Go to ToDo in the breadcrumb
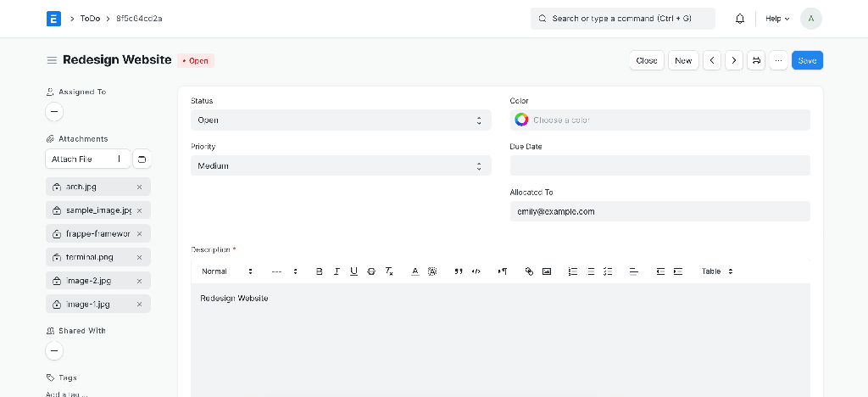The image size is (868, 397). [90, 19]
